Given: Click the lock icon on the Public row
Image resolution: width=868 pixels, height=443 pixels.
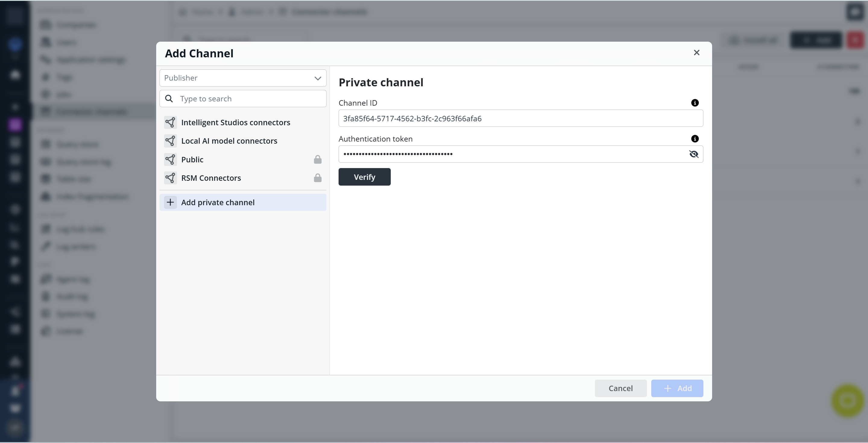Looking at the screenshot, I should 317,159.
